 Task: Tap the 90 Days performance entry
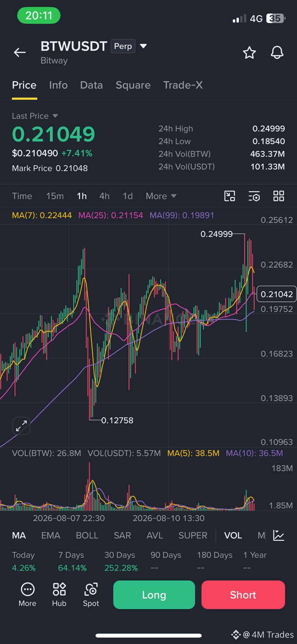tap(166, 561)
